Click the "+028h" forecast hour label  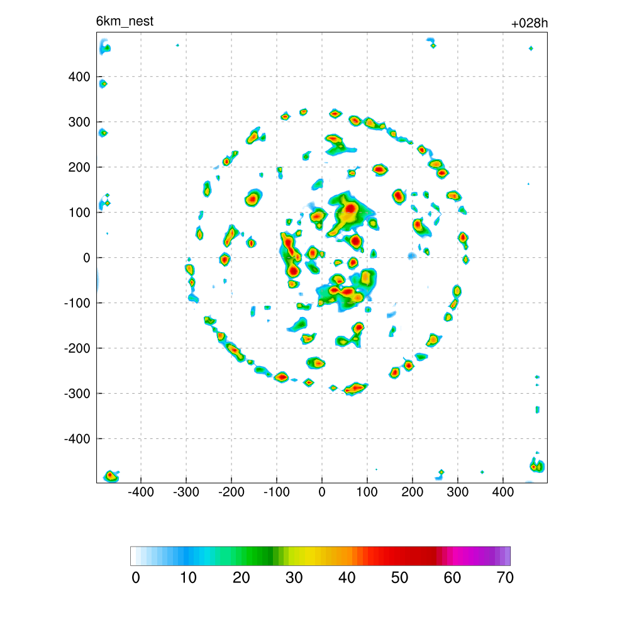pos(530,23)
